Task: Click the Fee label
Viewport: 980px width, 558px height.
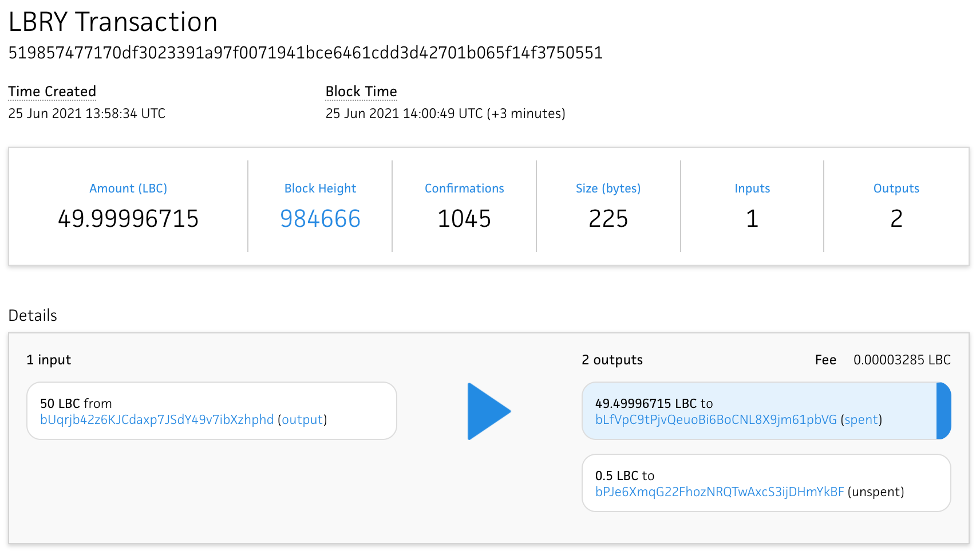Action: [825, 360]
